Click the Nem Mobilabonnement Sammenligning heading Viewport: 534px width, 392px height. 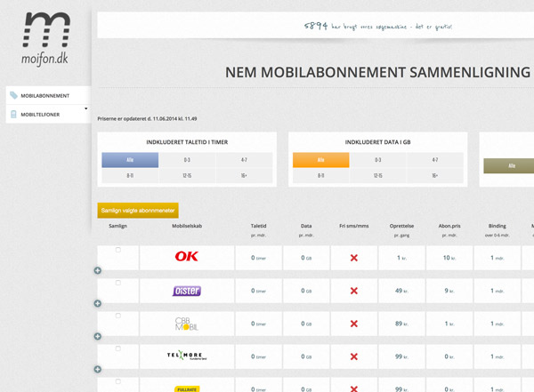(x=377, y=73)
